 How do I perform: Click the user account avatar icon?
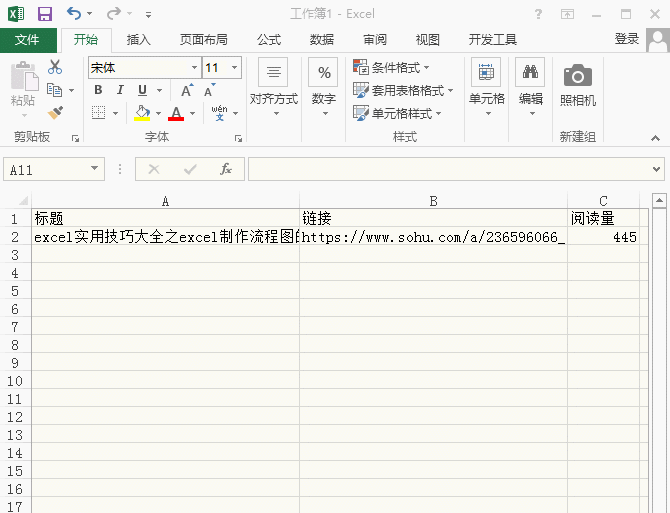[x=658, y=40]
